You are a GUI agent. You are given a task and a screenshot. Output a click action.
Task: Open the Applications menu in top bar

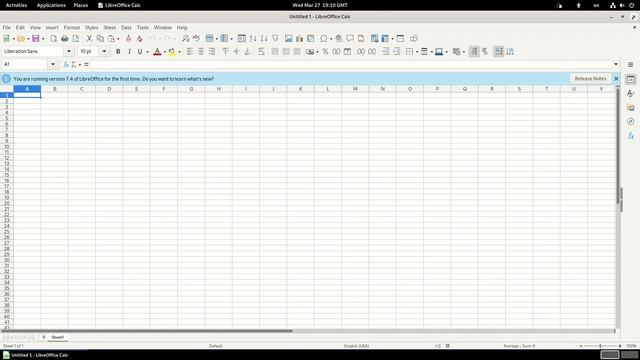coord(51,5)
